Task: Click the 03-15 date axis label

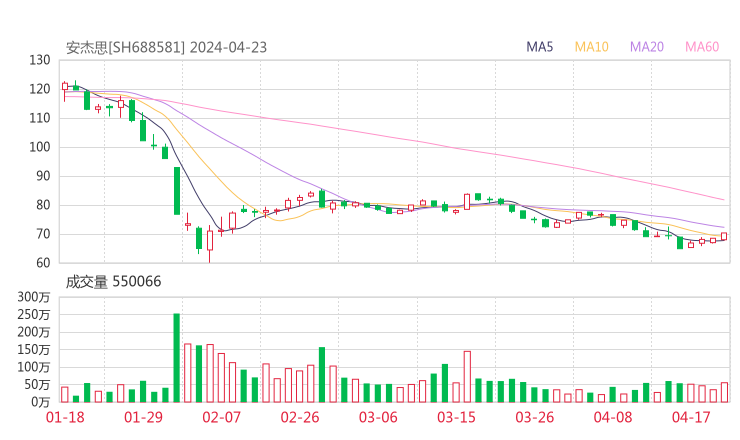Action: tap(456, 417)
